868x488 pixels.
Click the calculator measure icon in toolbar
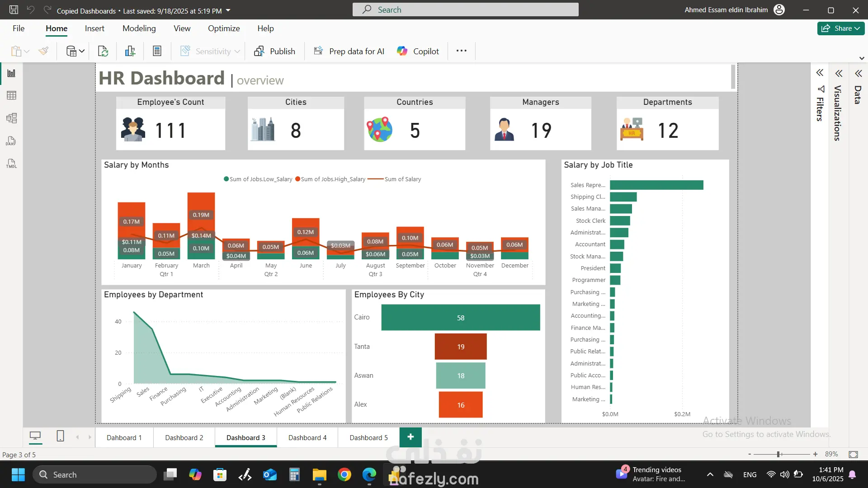point(157,52)
